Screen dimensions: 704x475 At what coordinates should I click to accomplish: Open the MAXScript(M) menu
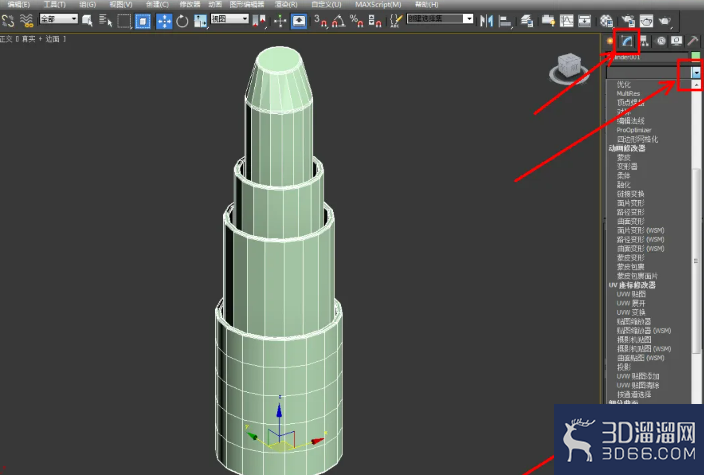[x=378, y=4]
